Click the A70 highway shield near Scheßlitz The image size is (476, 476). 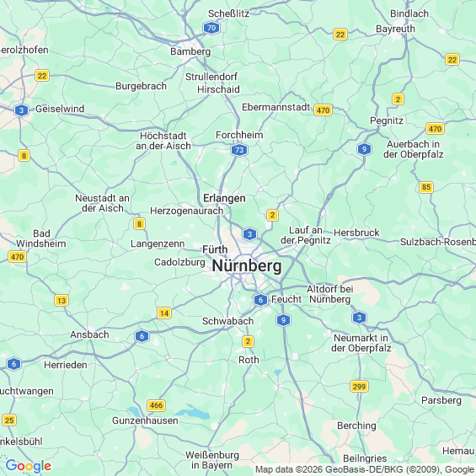click(211, 28)
